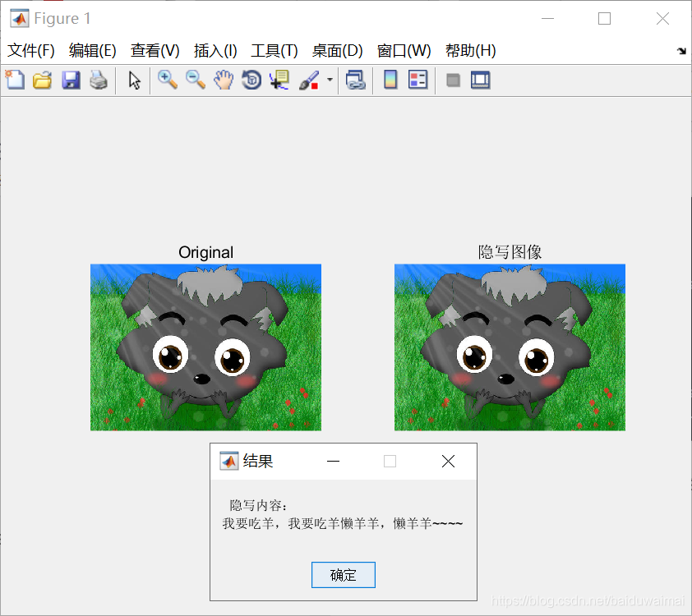The width and height of the screenshot is (692, 616).
Task: Click the 隐写图像 image on the right
Action: point(510,347)
